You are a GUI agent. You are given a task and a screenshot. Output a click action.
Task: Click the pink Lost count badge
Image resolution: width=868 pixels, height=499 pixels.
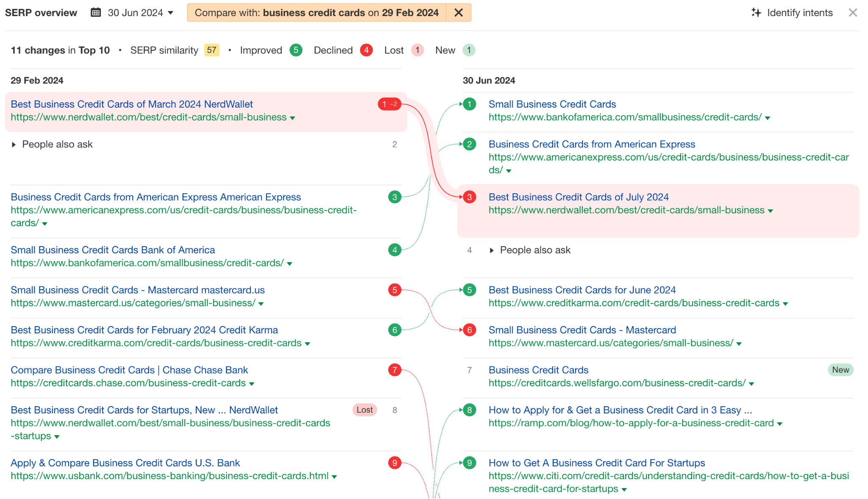coord(417,50)
